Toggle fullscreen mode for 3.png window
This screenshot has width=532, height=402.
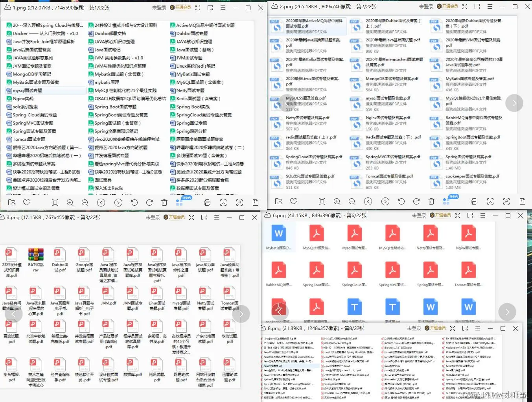(x=191, y=217)
